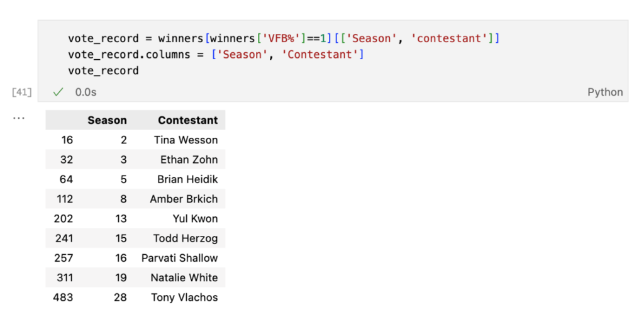Place cursor in first code line with winners filter
644x324 pixels.
tap(283, 38)
